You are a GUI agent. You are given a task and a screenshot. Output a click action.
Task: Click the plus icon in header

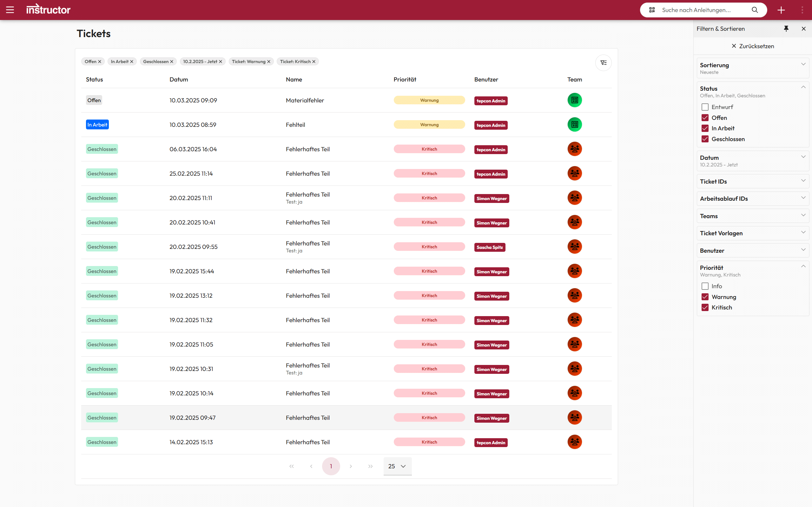781,10
